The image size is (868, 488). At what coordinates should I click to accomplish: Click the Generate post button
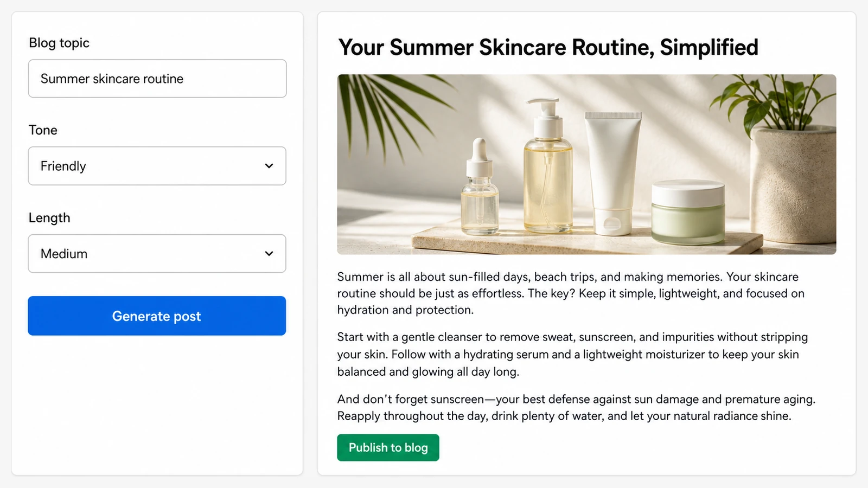[157, 316]
